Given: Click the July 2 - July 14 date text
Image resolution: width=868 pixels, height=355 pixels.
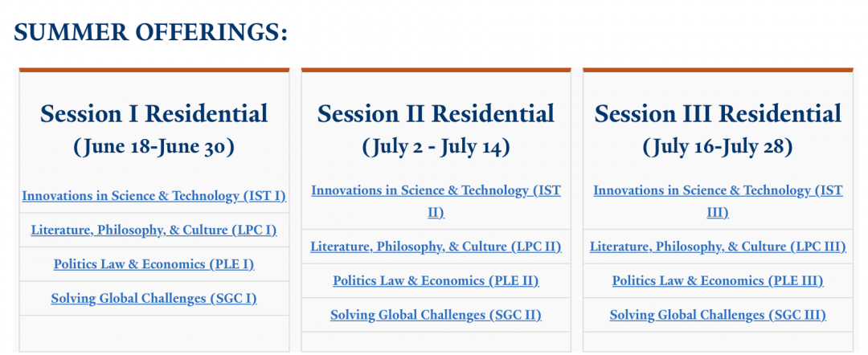Looking at the screenshot, I should coord(436,147).
